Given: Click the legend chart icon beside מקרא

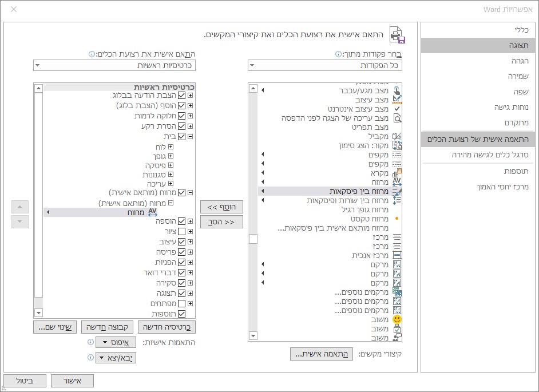Looking at the screenshot, I should pos(397,173).
